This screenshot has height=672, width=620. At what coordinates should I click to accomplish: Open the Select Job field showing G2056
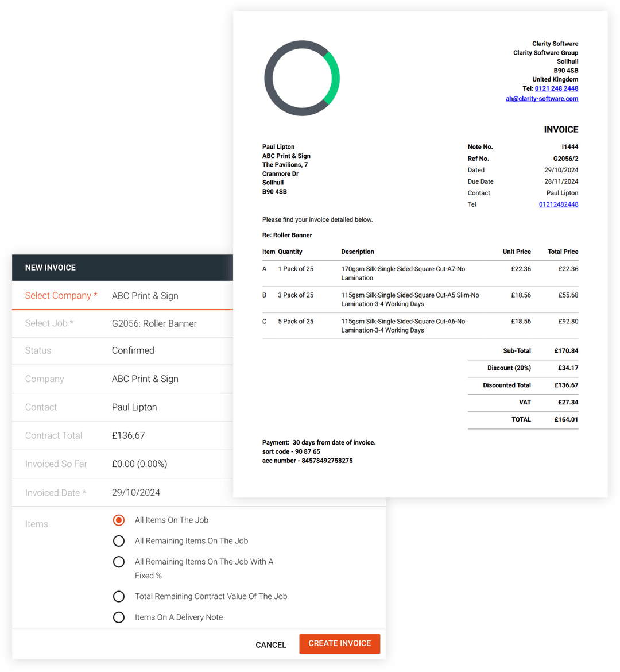pos(154,323)
